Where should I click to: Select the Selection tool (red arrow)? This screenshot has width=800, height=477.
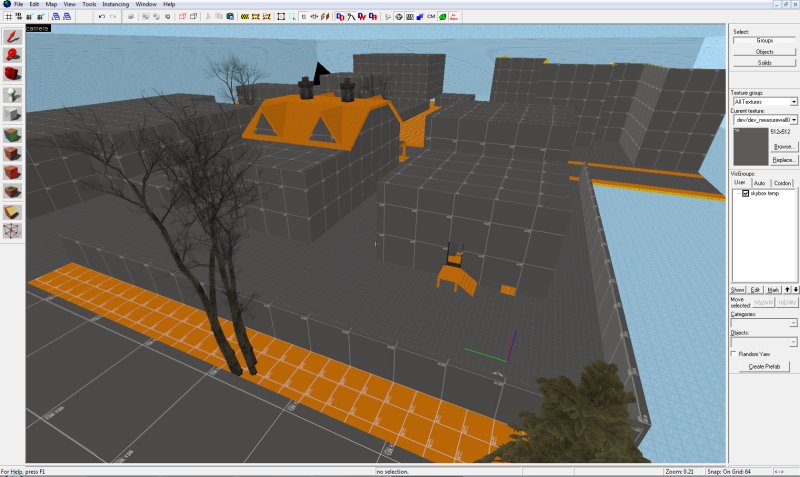tap(12, 36)
